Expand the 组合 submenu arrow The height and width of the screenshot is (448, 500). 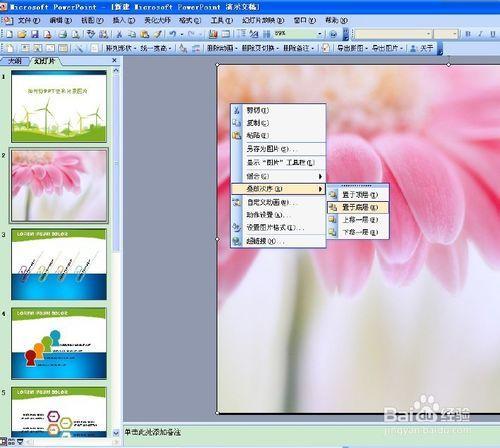pos(320,176)
